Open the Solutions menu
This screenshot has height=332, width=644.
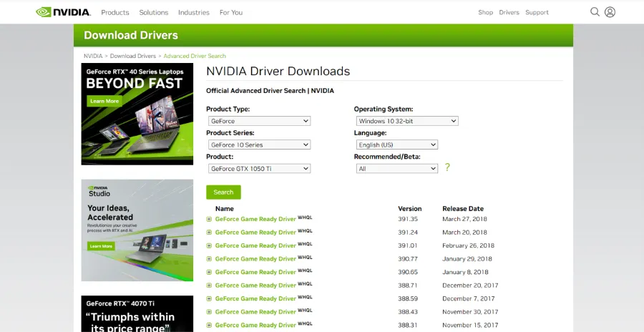pyautogui.click(x=154, y=12)
